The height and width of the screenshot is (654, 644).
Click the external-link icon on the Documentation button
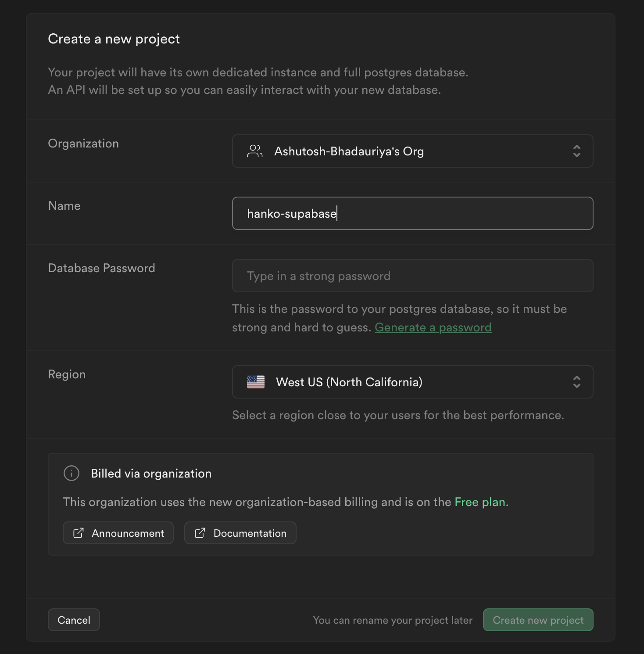point(200,533)
